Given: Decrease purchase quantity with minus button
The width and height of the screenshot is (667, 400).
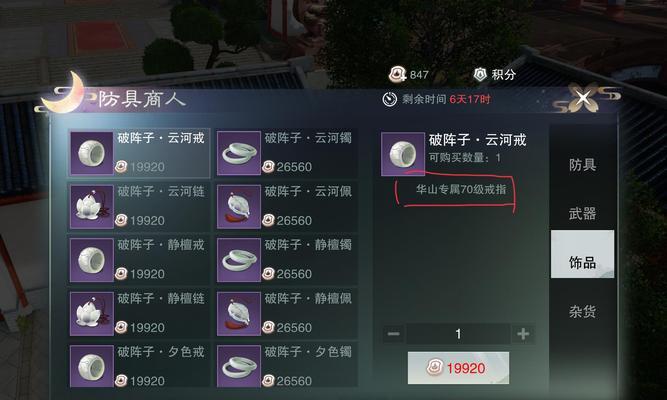Looking at the screenshot, I should 393,334.
